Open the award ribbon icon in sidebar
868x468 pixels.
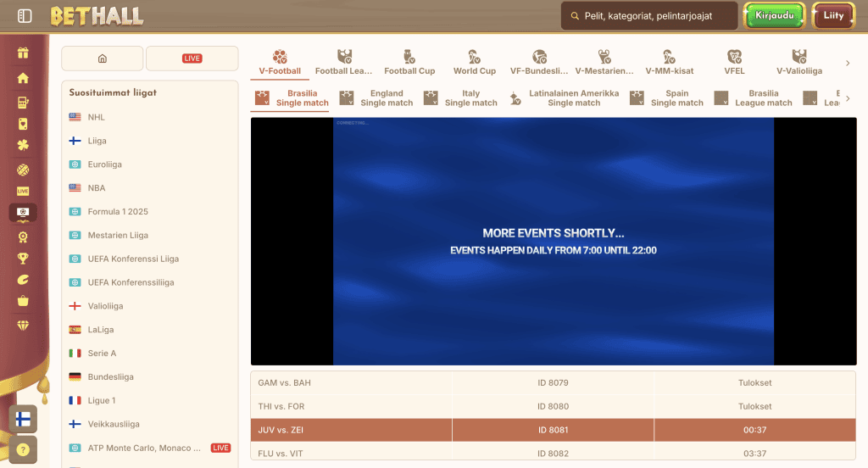23,237
